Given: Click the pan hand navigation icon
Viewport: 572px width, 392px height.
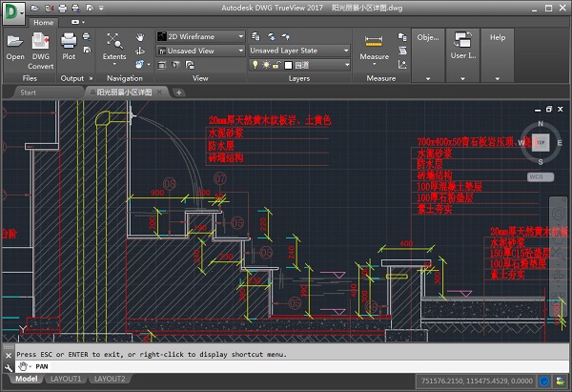Looking at the screenshot, I should (x=140, y=37).
